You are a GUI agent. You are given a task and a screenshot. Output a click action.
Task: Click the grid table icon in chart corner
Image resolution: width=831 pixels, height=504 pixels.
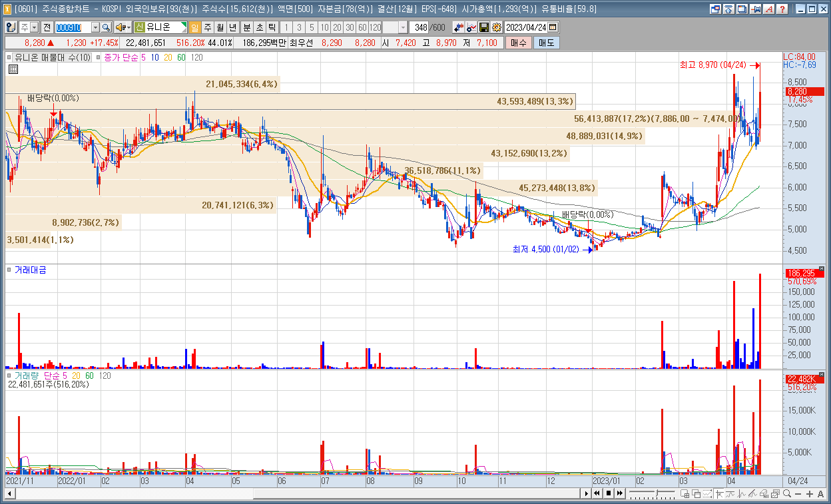[13, 69]
